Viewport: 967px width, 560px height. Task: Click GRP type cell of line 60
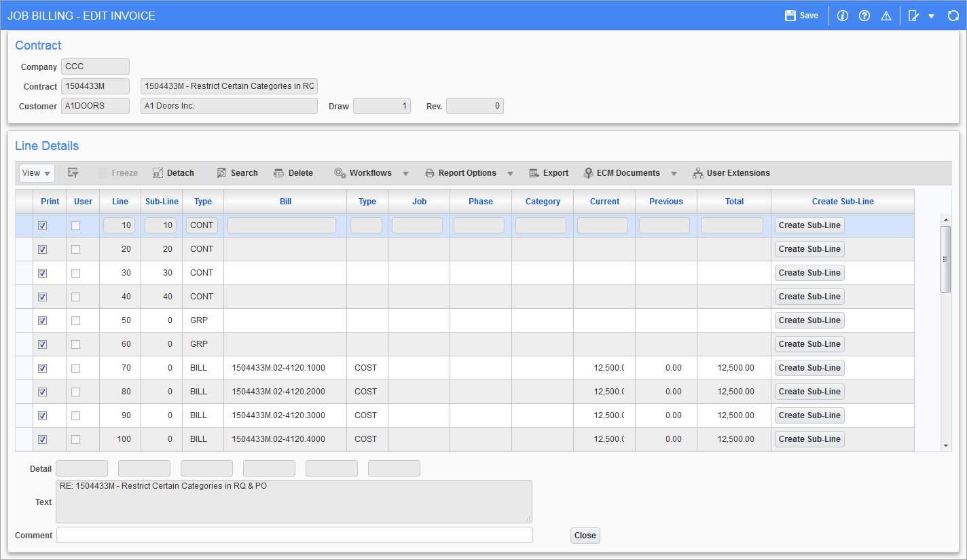202,344
